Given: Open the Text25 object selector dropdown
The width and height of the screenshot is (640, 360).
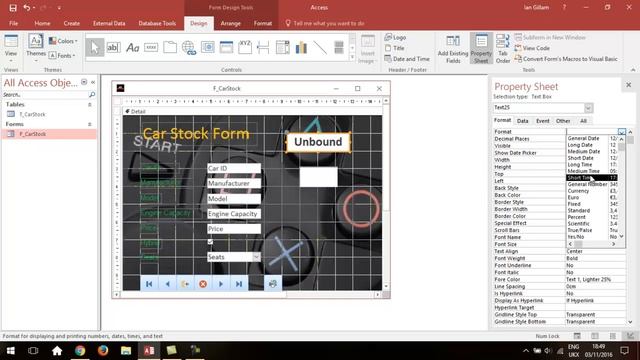Looking at the screenshot, I should (x=588, y=108).
